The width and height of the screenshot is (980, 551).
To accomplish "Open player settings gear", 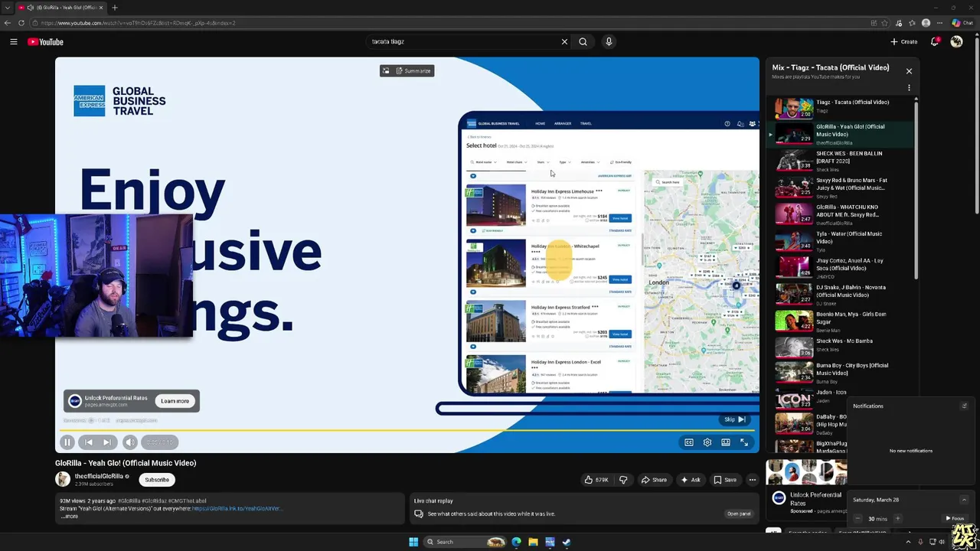I will [707, 442].
